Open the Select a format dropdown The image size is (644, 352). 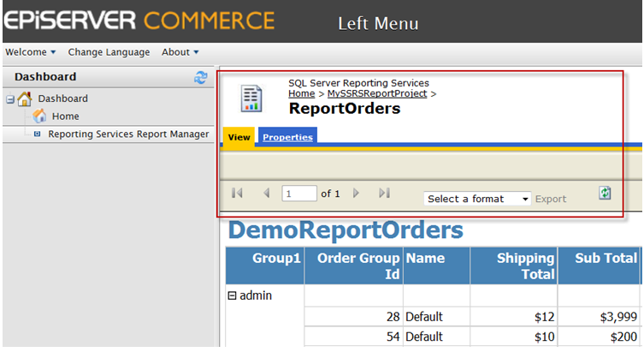[477, 199]
